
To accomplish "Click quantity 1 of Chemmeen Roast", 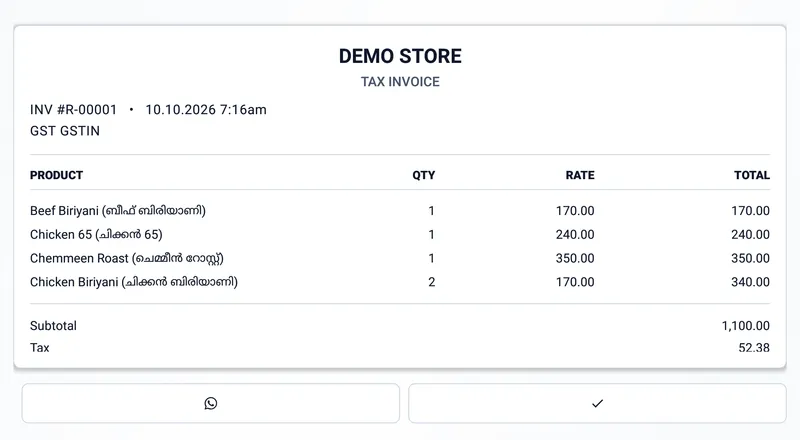I will pyautogui.click(x=432, y=258).
